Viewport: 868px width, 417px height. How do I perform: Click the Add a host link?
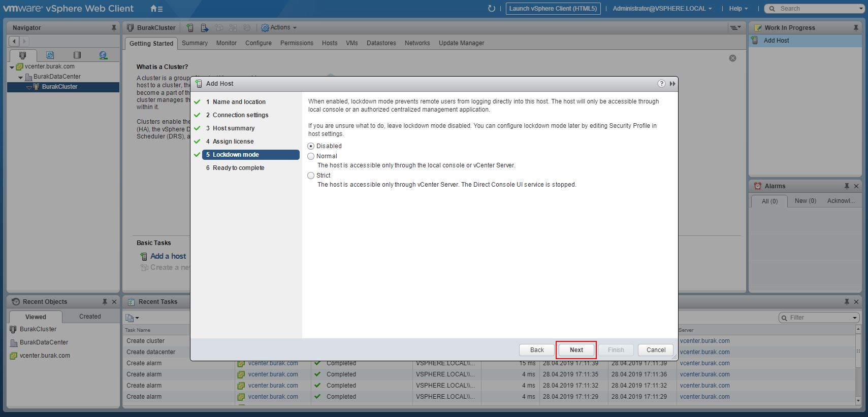tap(168, 256)
